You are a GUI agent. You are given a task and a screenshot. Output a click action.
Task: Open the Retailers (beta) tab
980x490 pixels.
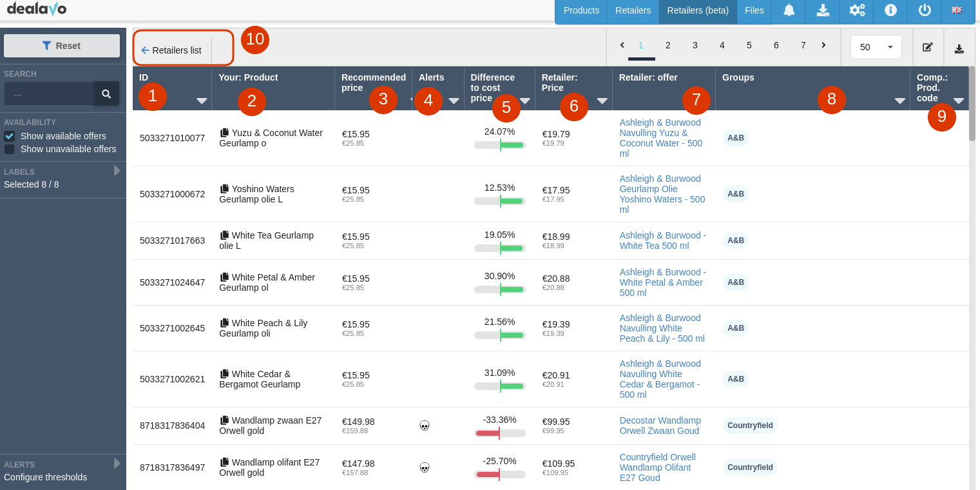pos(698,10)
